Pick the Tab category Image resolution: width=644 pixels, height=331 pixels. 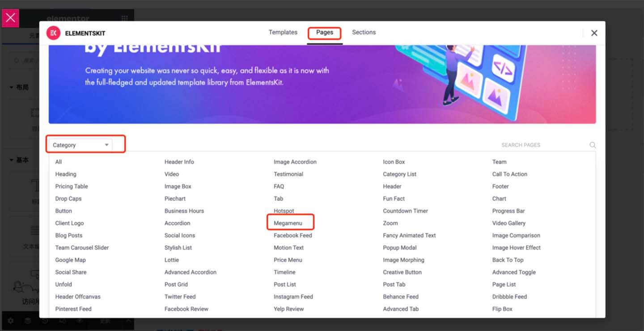(x=279, y=199)
